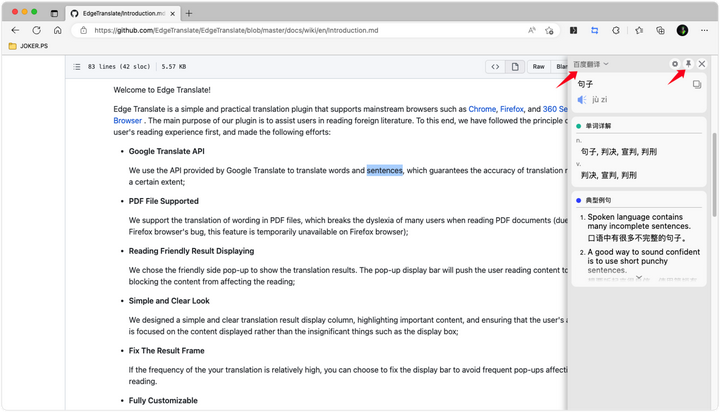Open the Chrome link
The height and width of the screenshot is (412, 720).
[482, 109]
